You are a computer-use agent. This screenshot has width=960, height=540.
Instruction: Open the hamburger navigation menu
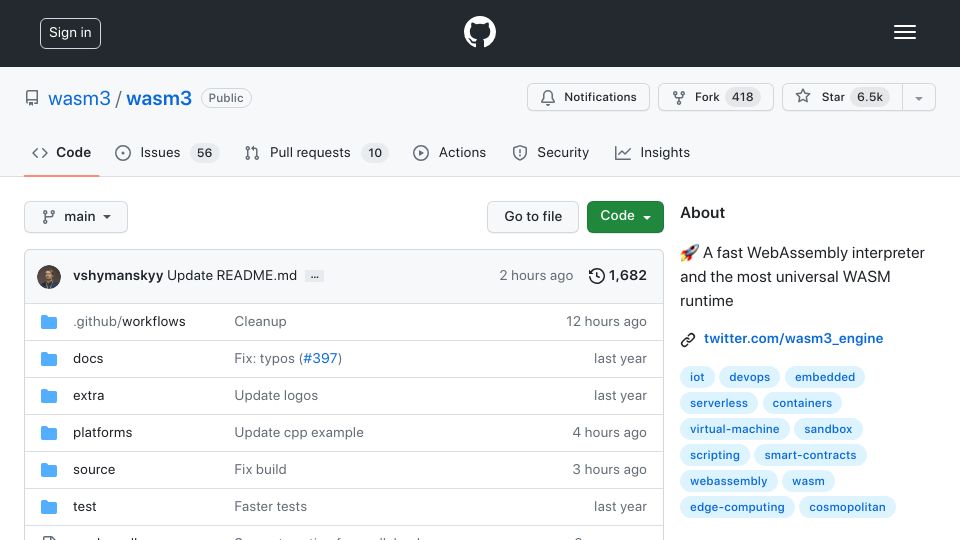tap(904, 32)
